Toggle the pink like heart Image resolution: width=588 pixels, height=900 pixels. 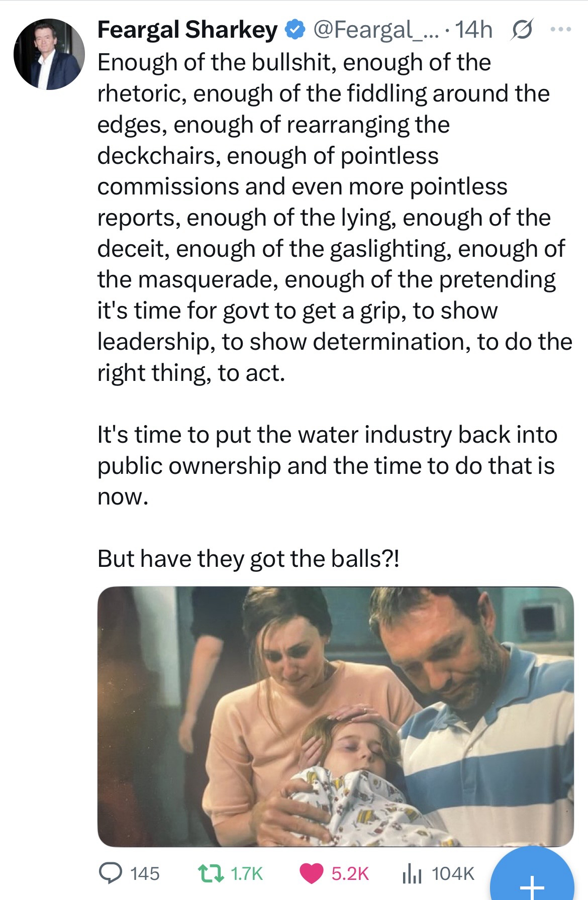tap(312, 873)
